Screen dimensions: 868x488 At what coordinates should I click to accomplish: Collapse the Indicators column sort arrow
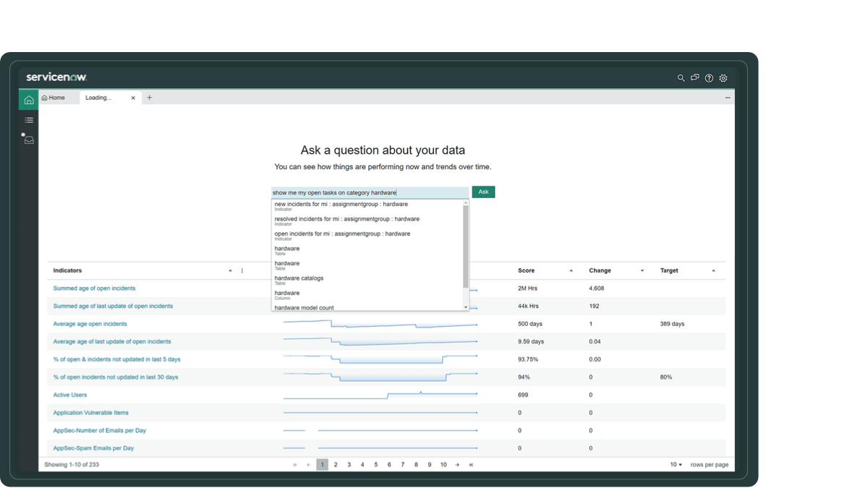click(x=231, y=270)
